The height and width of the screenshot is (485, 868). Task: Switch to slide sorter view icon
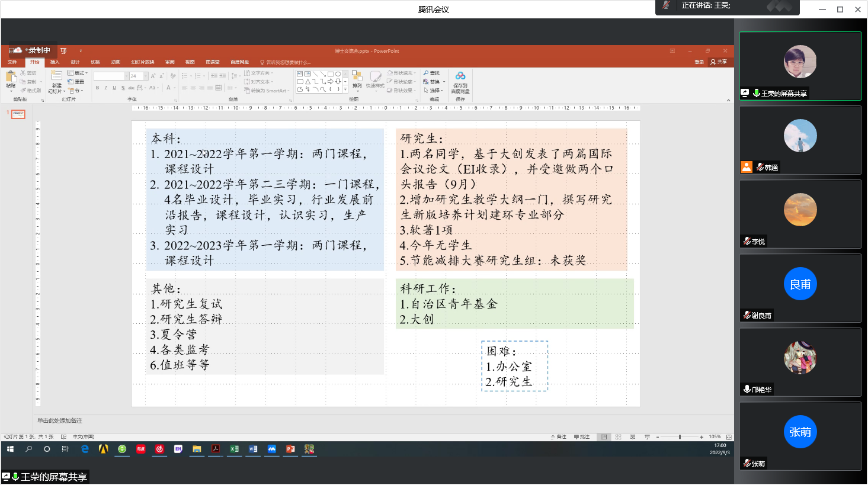pyautogui.click(x=618, y=437)
